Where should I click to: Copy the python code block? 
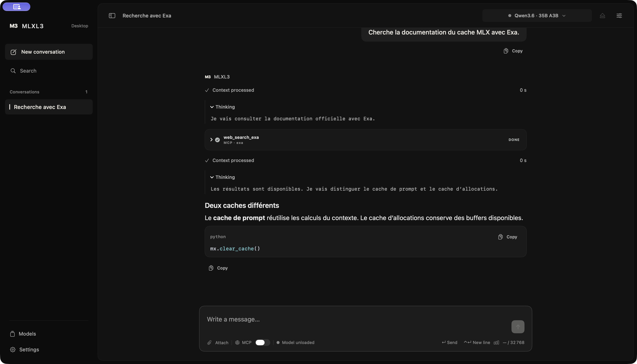[507, 237]
